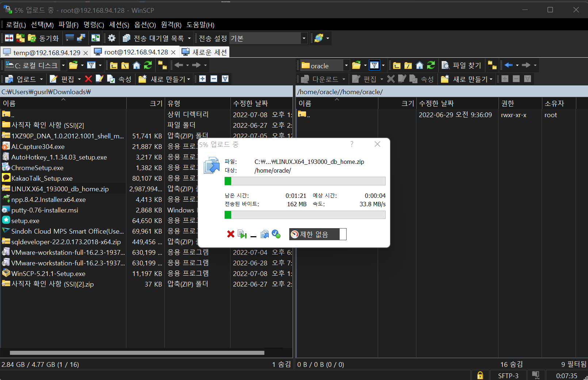Open the 새로운 세션 new session tab
Image resolution: width=588 pixels, height=380 pixels.
[x=205, y=52]
